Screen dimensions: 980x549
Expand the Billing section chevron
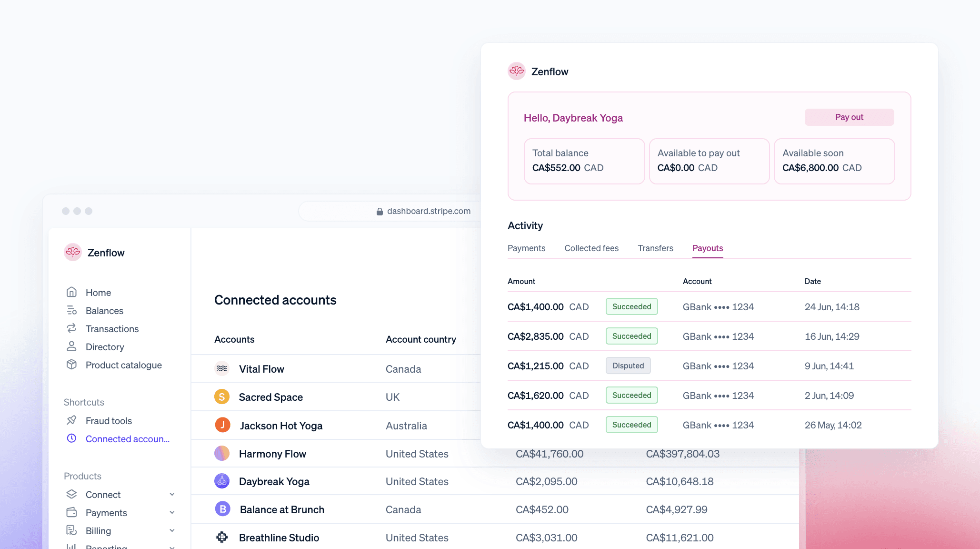[x=172, y=531]
